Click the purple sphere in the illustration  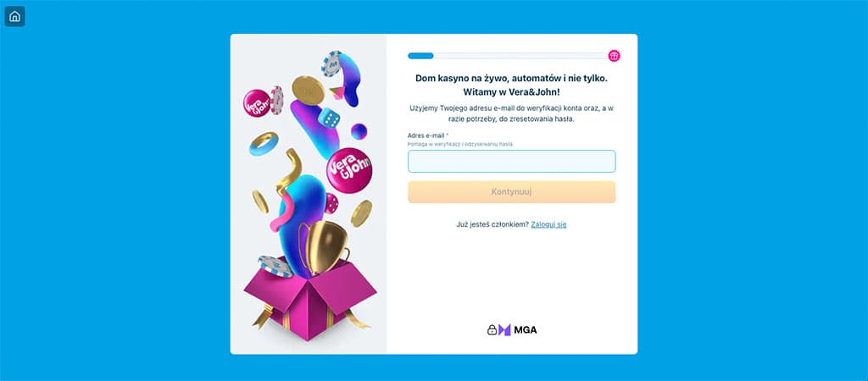[x=359, y=131]
